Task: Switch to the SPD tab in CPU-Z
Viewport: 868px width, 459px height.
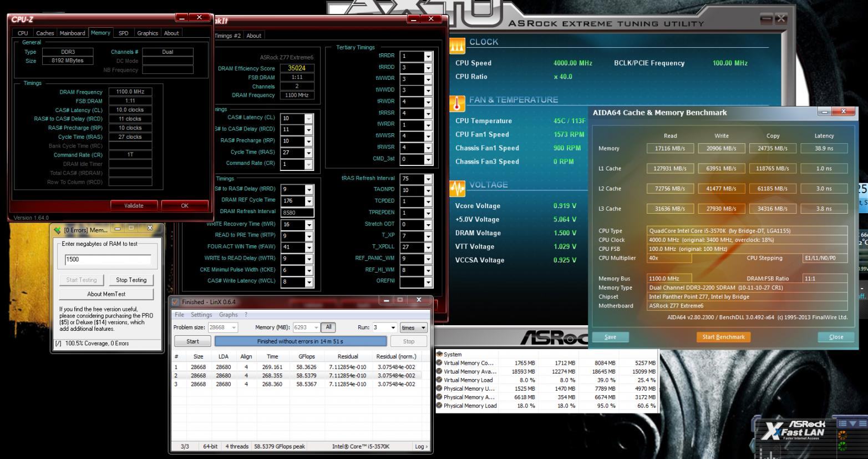Action: click(123, 33)
